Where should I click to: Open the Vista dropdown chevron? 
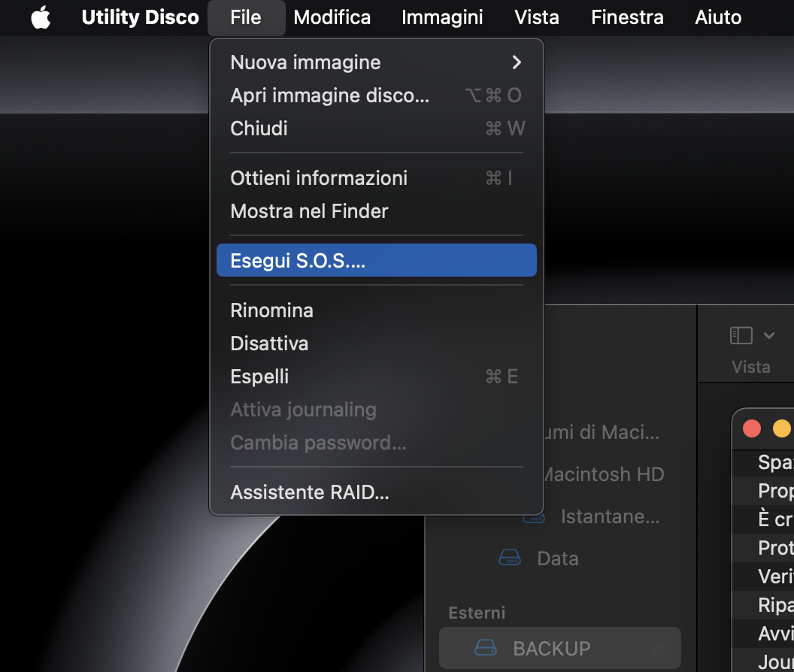pos(769,335)
